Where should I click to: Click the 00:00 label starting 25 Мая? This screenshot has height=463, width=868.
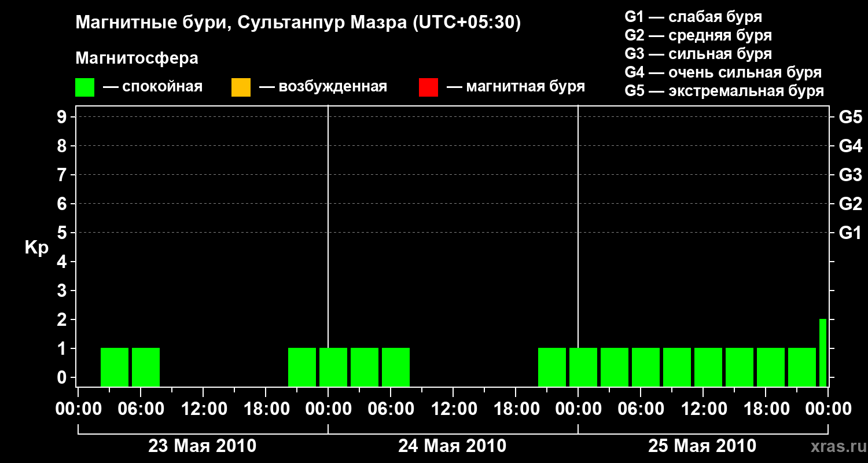coord(578,409)
